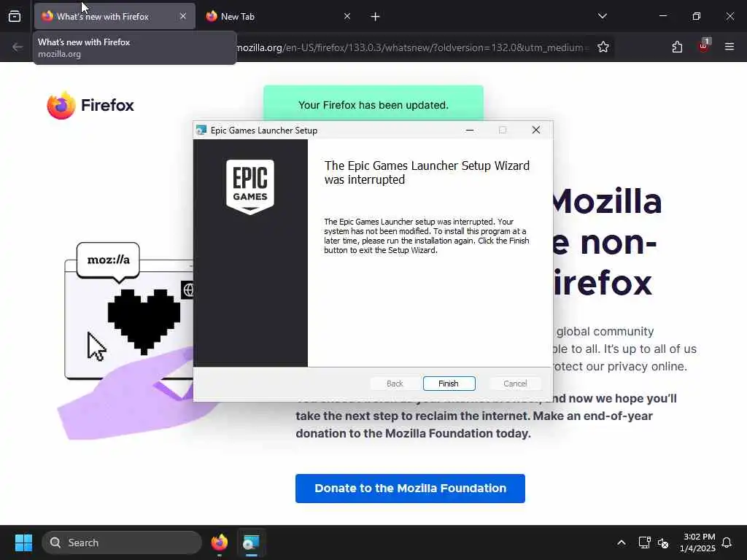Click the Firefox logo on the page
Screen dimensions: 747x560
tap(90, 105)
